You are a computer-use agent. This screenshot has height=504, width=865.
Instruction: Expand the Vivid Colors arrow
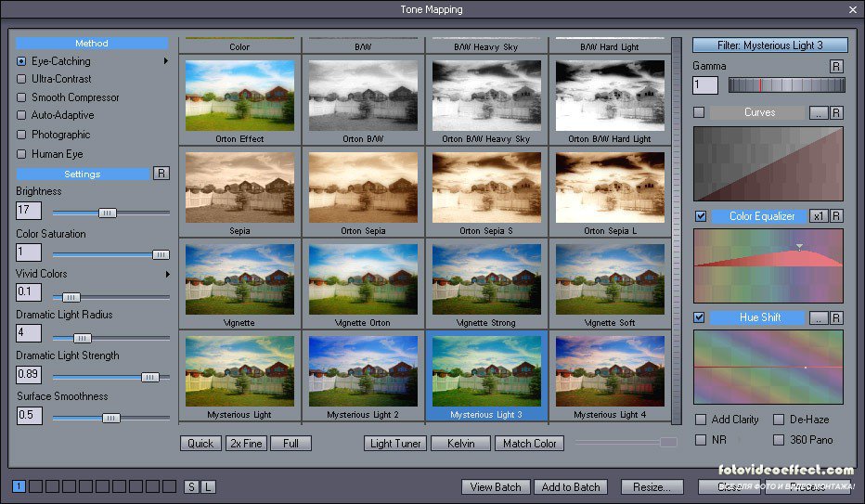coord(167,274)
